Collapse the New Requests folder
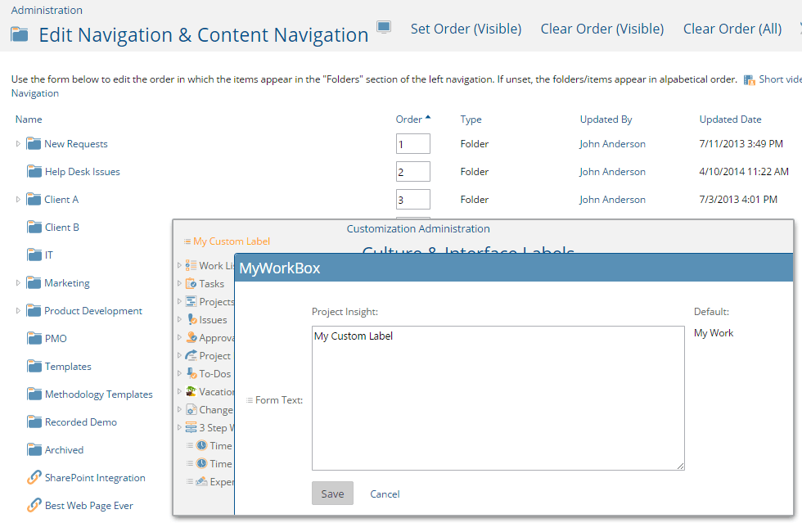This screenshot has width=802, height=532. [16, 143]
